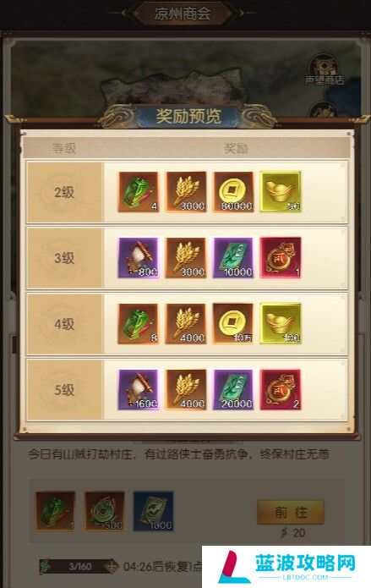The width and height of the screenshot is (371, 588).
Task: Click the red pouch with quantity 2
Action: (x=281, y=390)
